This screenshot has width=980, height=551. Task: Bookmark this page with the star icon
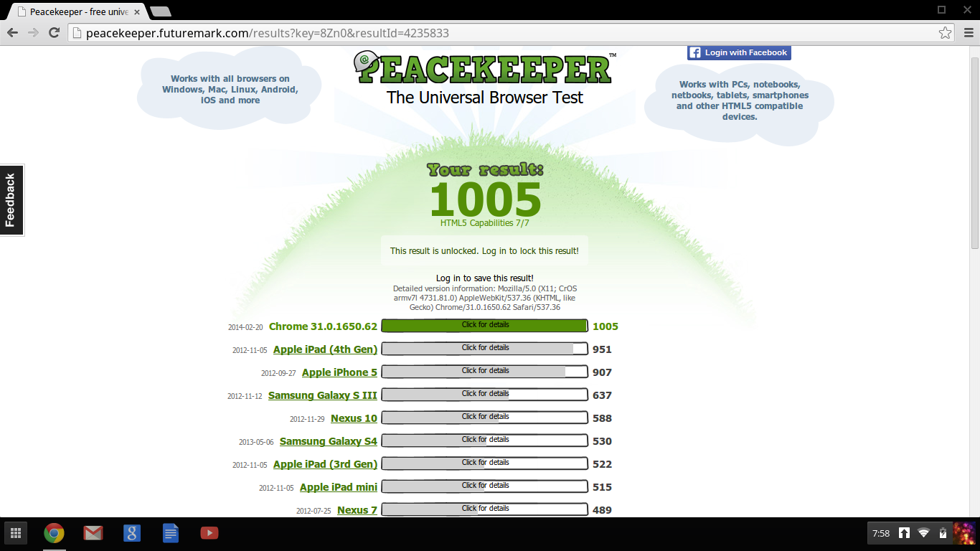(x=946, y=33)
